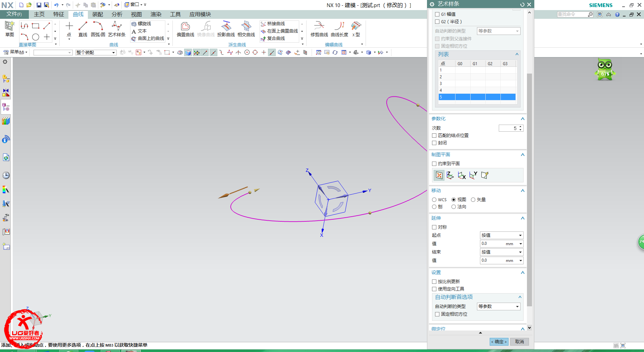Click the 取消 cancel button

[520, 342]
